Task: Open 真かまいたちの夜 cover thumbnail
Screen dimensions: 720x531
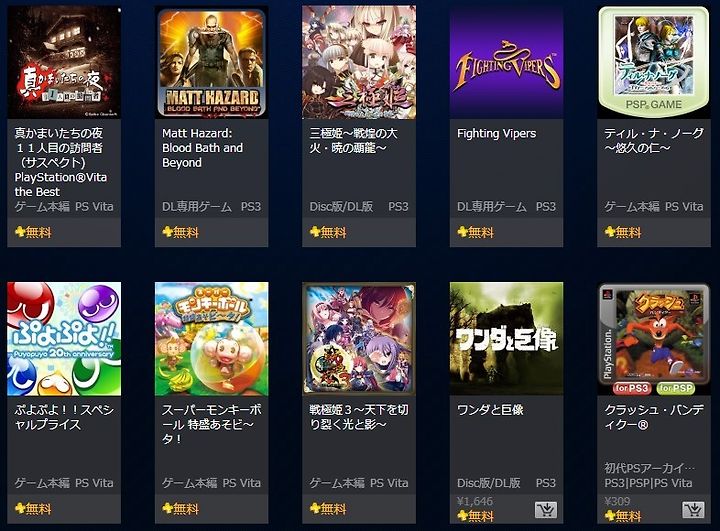Action: (x=64, y=62)
